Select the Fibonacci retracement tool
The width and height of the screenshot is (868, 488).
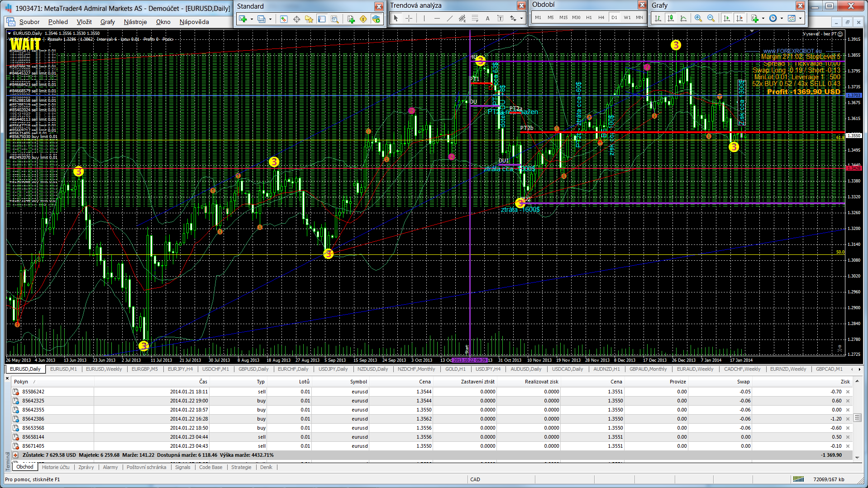tap(475, 18)
